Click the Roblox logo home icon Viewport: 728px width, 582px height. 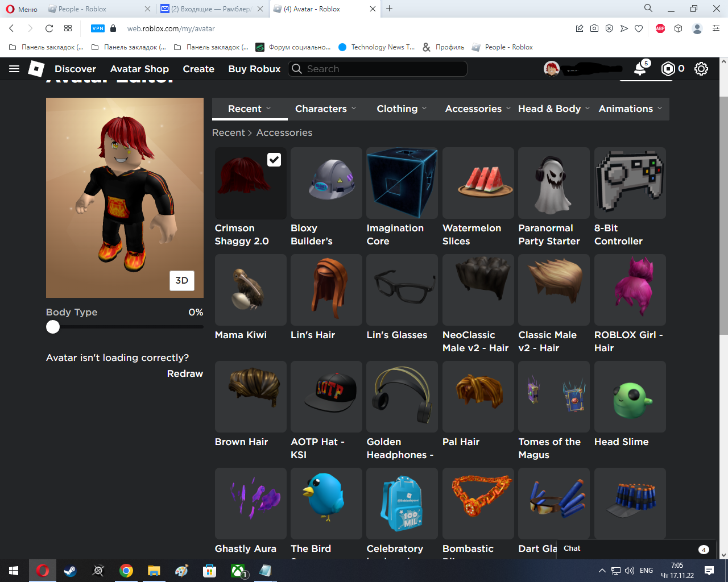click(x=36, y=69)
